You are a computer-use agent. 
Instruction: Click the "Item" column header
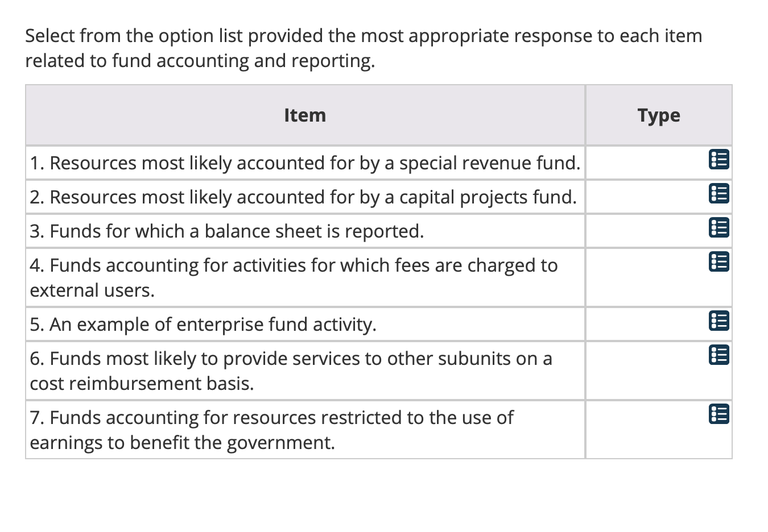[x=305, y=115]
